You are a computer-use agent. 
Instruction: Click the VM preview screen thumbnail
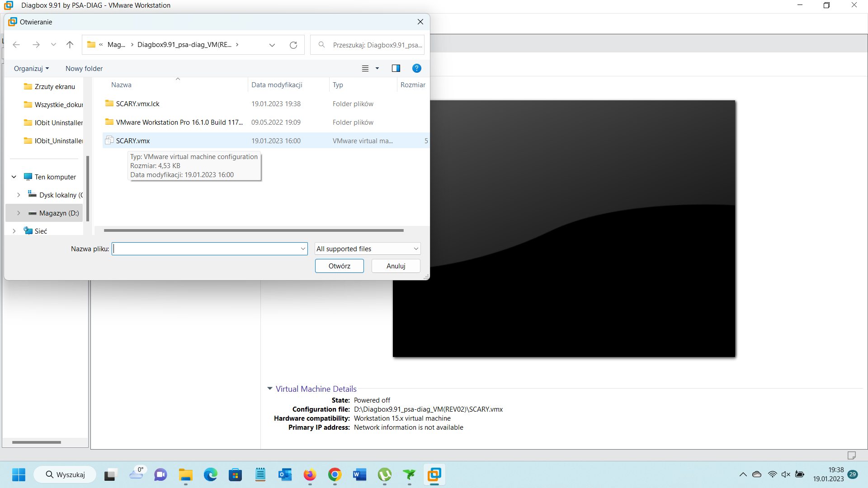pos(564,229)
